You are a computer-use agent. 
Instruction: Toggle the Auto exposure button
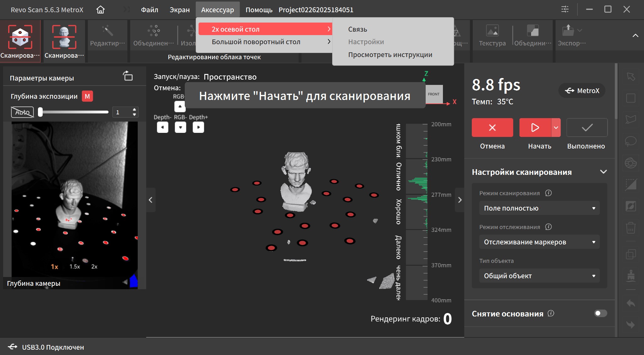(22, 112)
